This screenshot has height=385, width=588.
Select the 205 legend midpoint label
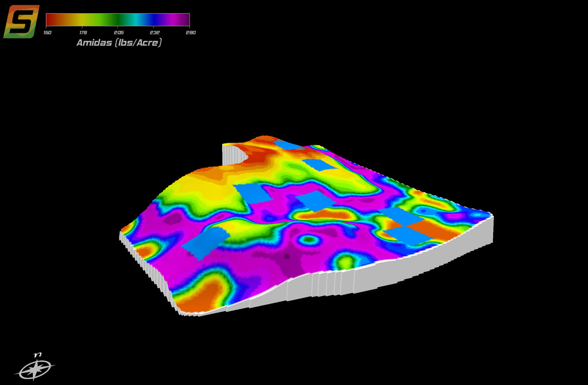point(119,33)
